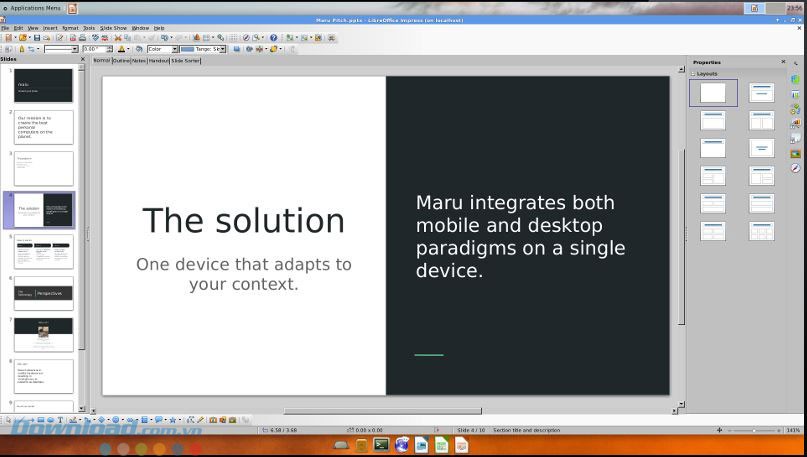Open the Insert menu
Viewport: 807px width, 457px height.
click(51, 28)
